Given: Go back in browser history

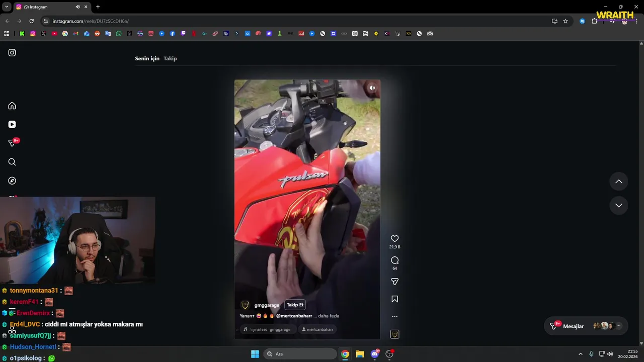Looking at the screenshot, I should 7,21.
